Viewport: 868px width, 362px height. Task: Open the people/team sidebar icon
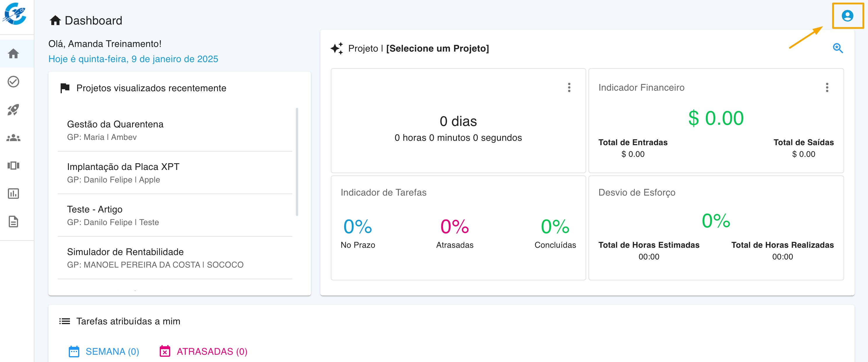click(13, 138)
